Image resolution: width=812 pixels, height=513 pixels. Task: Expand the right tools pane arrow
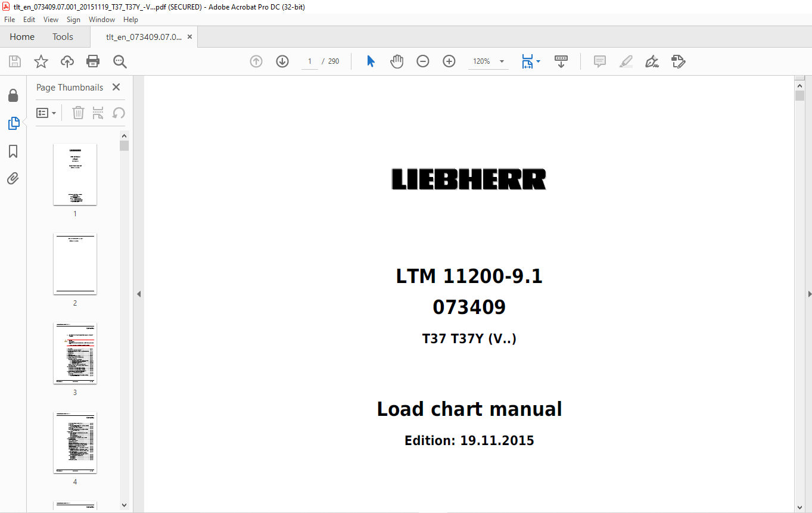point(809,294)
